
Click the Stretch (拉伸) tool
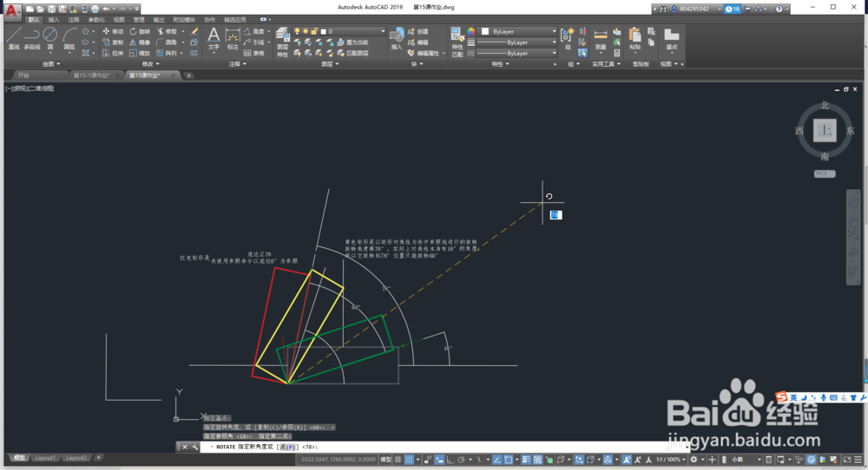[113, 53]
